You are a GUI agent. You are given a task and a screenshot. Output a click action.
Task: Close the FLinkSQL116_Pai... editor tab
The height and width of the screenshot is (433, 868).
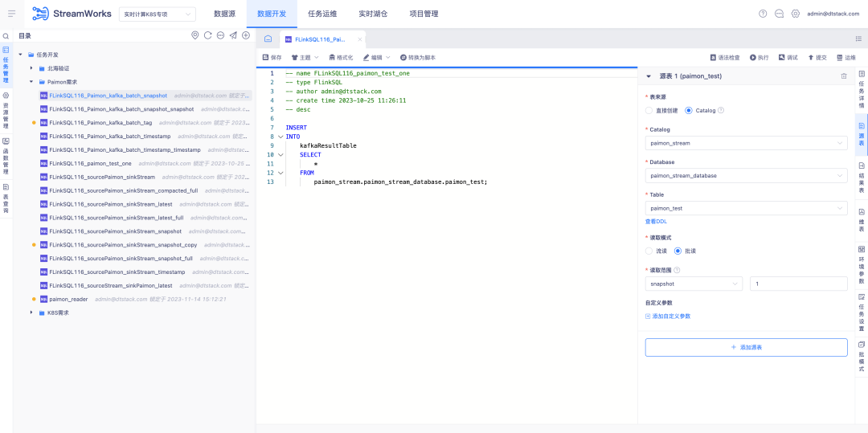point(359,39)
